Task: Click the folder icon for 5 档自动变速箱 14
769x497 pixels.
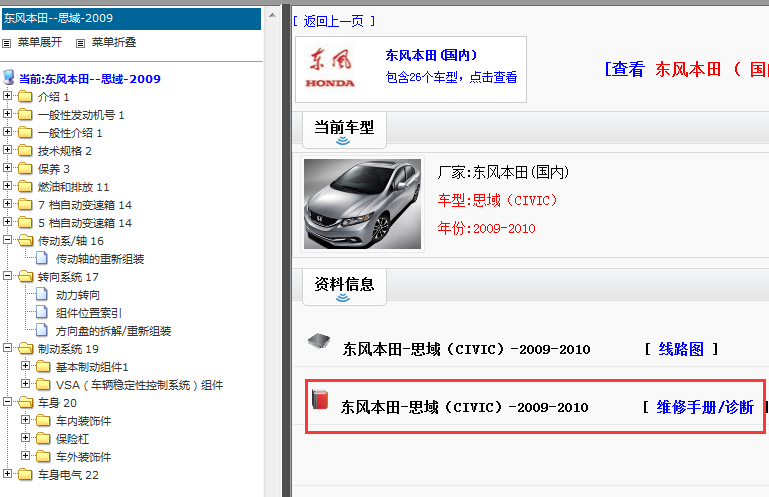Action: point(25,223)
